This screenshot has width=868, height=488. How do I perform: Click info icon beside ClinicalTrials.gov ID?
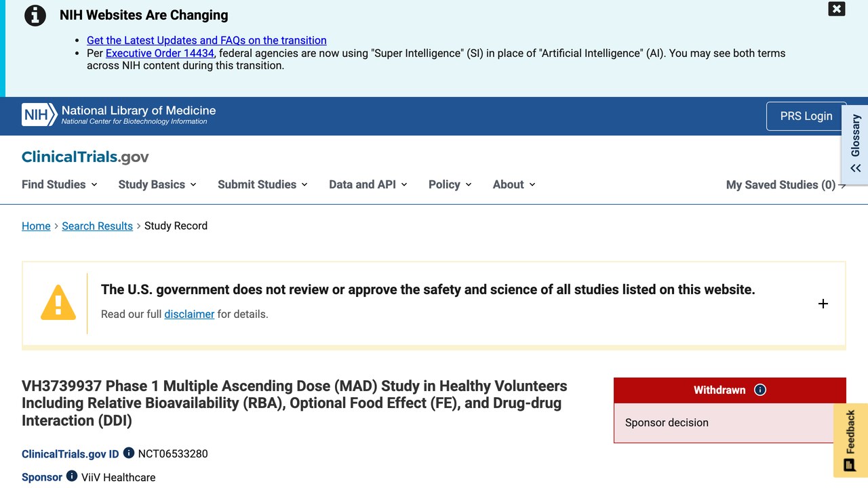129,453
